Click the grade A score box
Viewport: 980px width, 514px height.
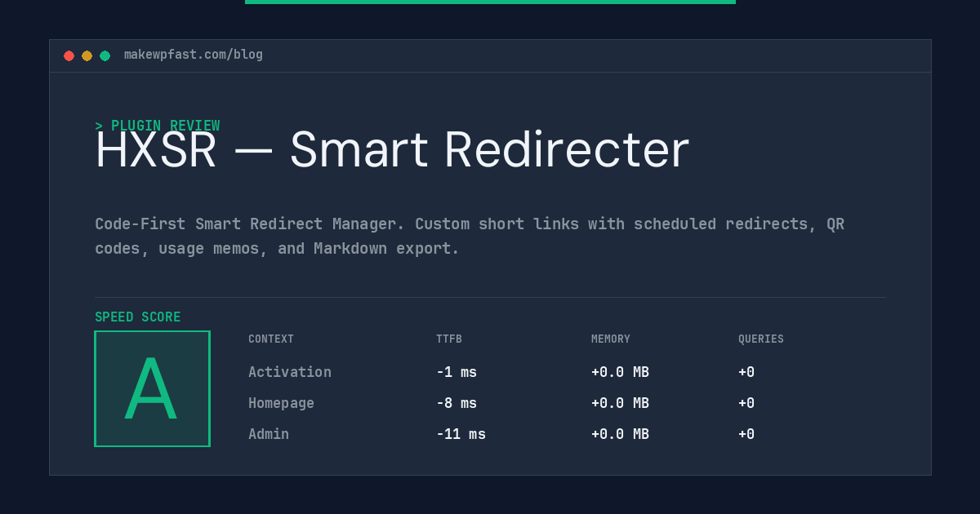point(152,388)
